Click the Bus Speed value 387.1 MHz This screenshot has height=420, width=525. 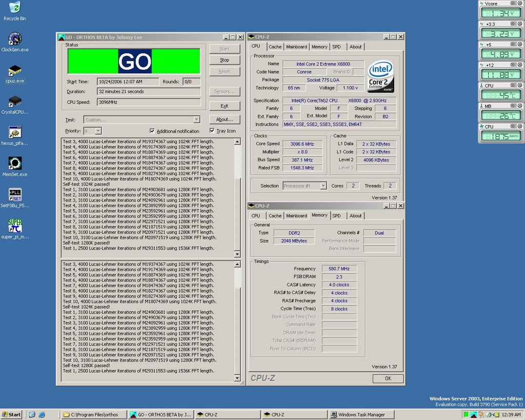pyautogui.click(x=302, y=160)
